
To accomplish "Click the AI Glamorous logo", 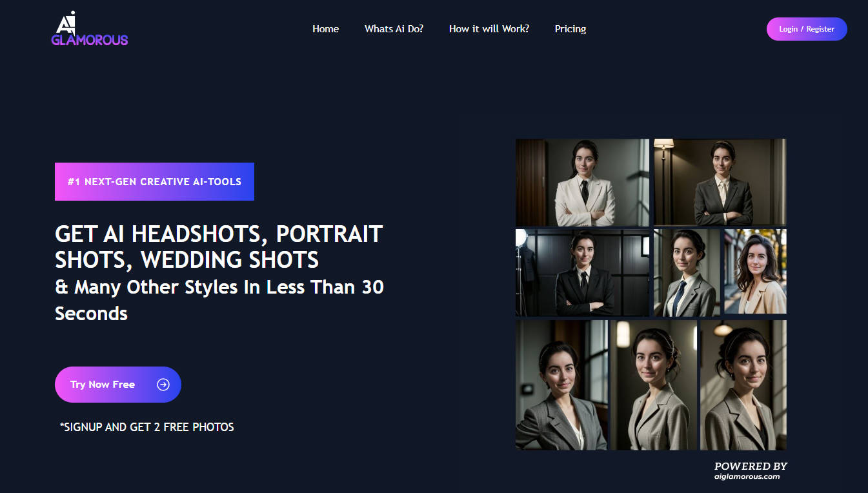I will (89, 29).
